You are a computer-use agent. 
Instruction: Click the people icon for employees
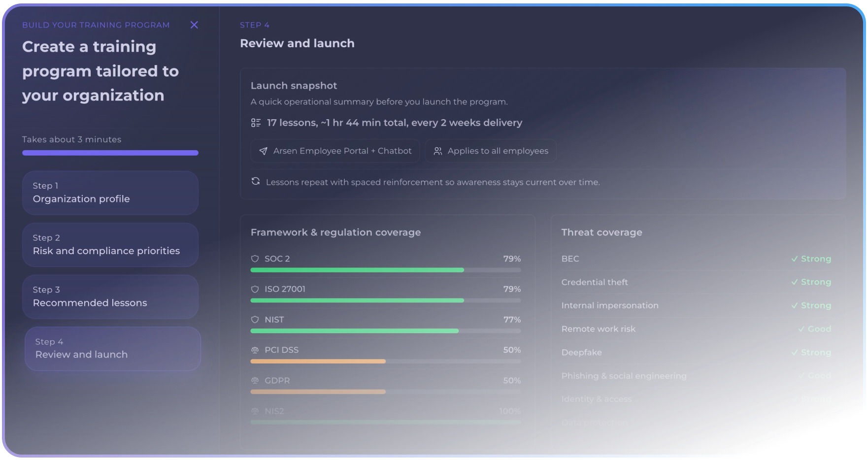(437, 151)
